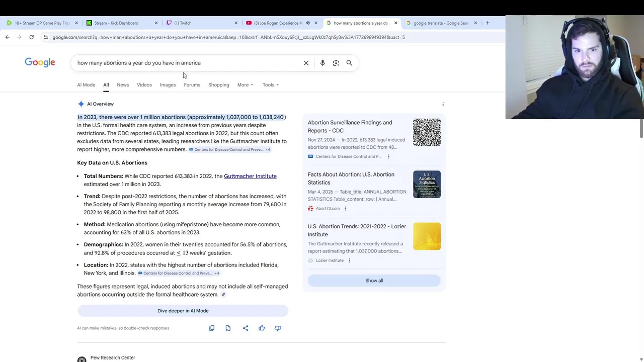Click the CDC card QR code thumbnail
Image resolution: width=644 pixels, height=362 pixels.
(x=427, y=133)
